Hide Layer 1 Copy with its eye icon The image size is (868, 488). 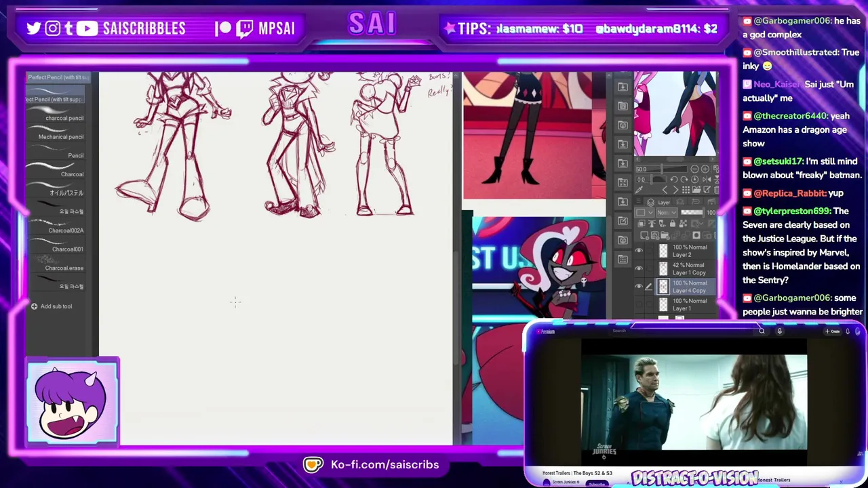[x=639, y=268]
